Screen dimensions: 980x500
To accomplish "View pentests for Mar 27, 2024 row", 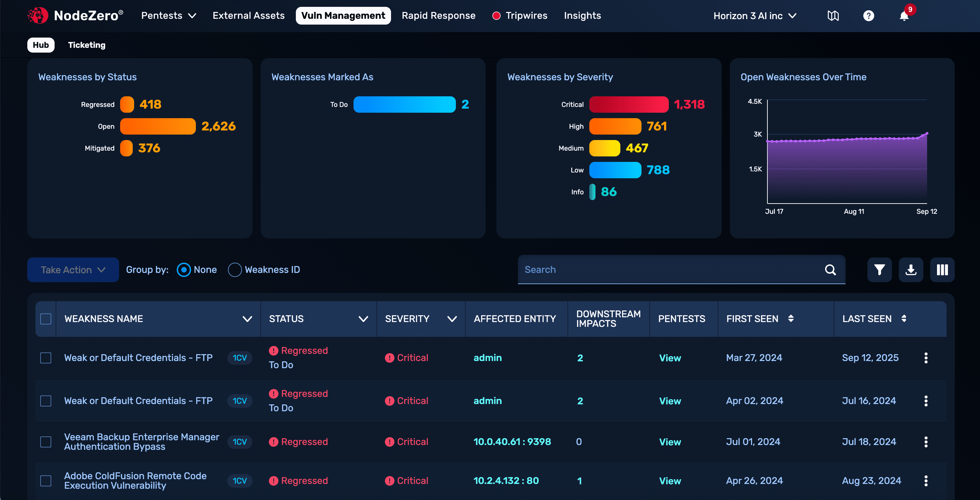I will pos(670,358).
